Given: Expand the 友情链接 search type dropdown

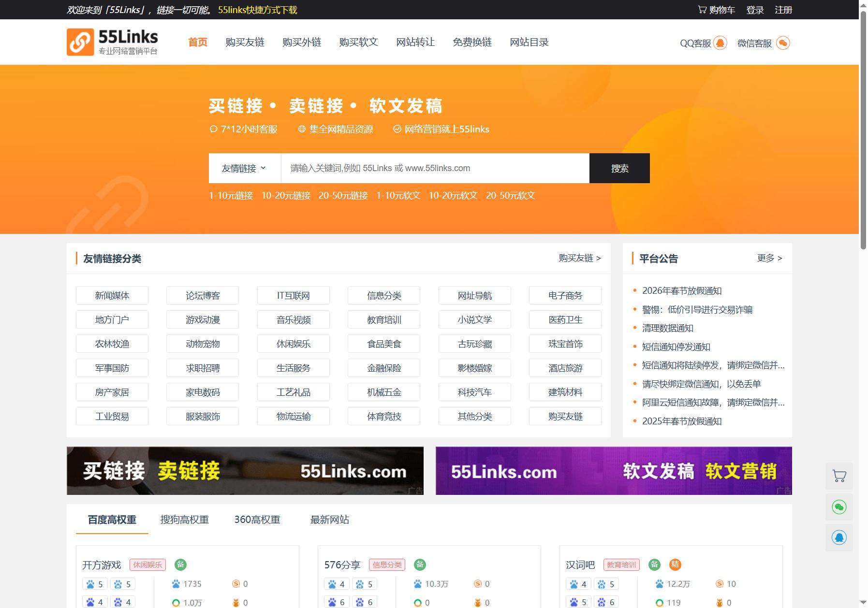Looking at the screenshot, I should (x=245, y=168).
